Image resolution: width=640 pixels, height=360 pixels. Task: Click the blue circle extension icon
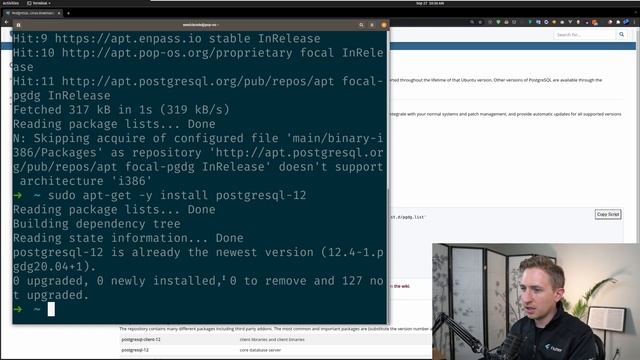coord(546,22)
